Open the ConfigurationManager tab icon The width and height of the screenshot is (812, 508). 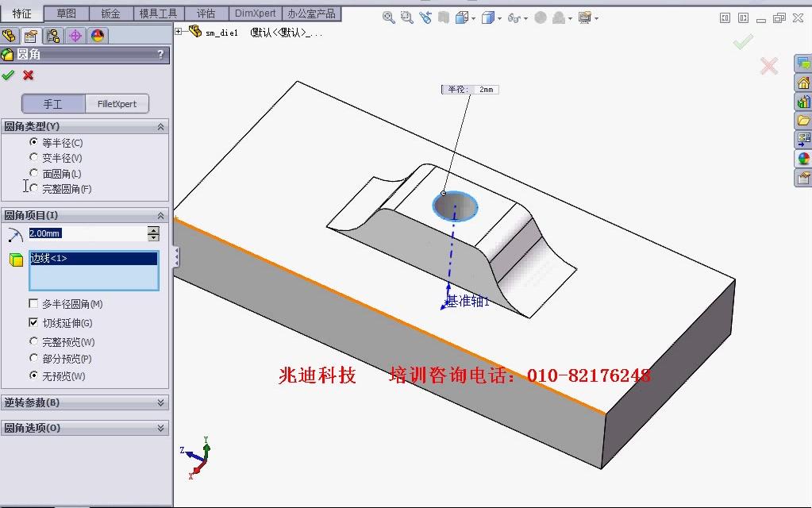tap(54, 35)
